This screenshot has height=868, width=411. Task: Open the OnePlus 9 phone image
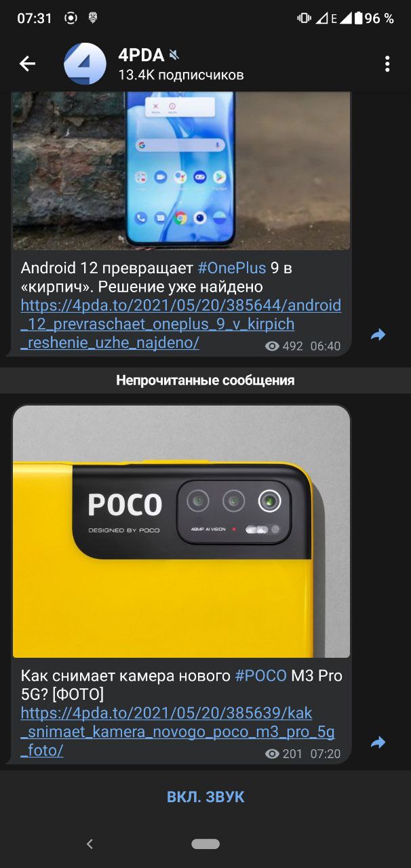point(181,171)
